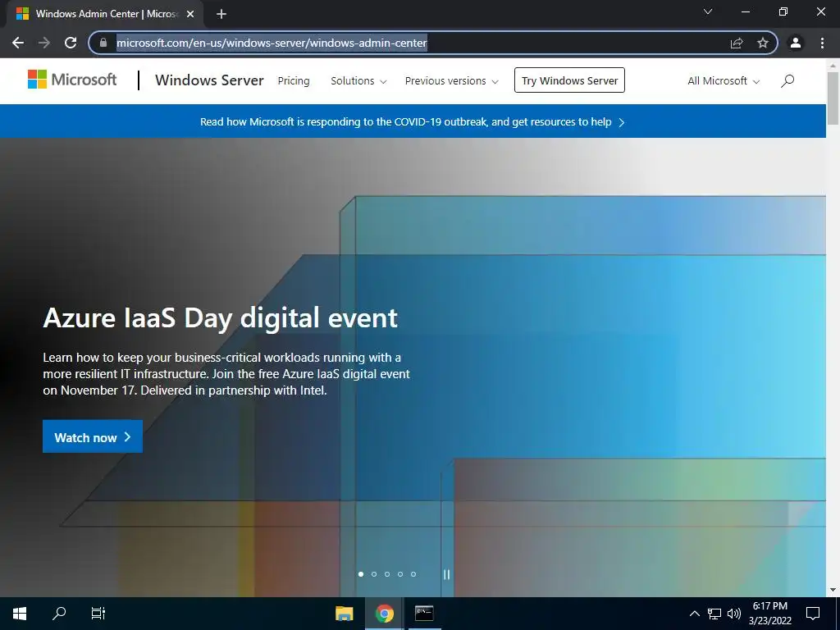
Task: Select the Windows Admin Center tab
Action: (x=104, y=14)
